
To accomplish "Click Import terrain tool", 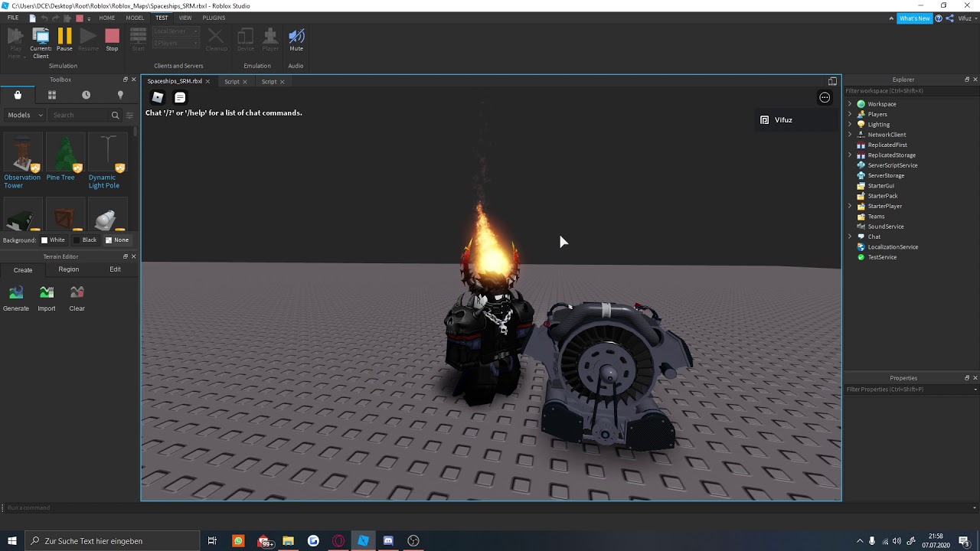I will click(47, 298).
